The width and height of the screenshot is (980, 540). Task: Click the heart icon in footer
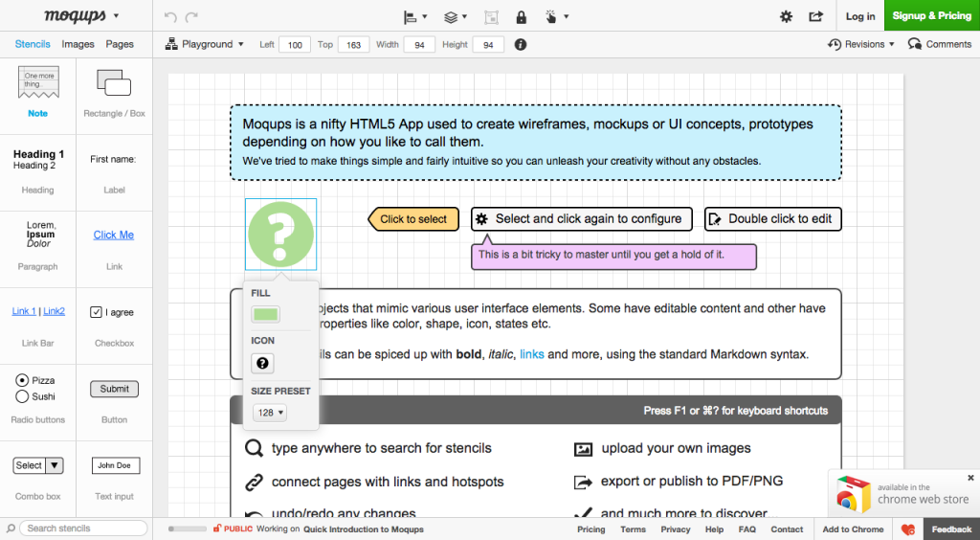908,529
